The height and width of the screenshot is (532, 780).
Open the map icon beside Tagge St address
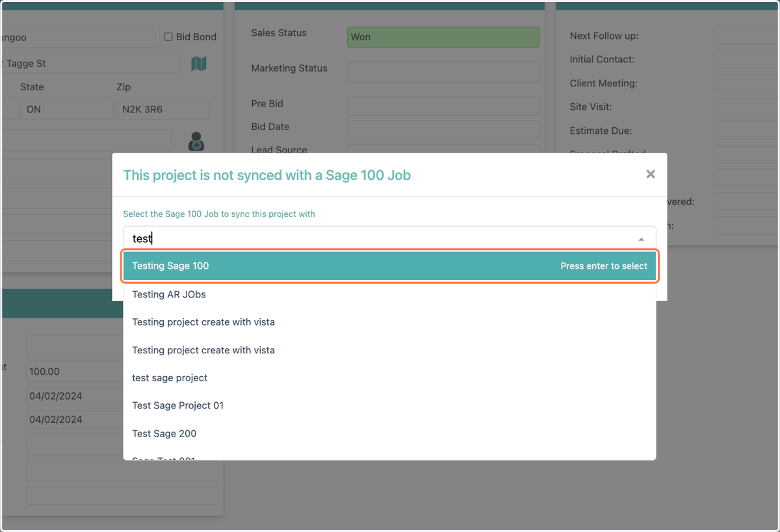point(198,64)
